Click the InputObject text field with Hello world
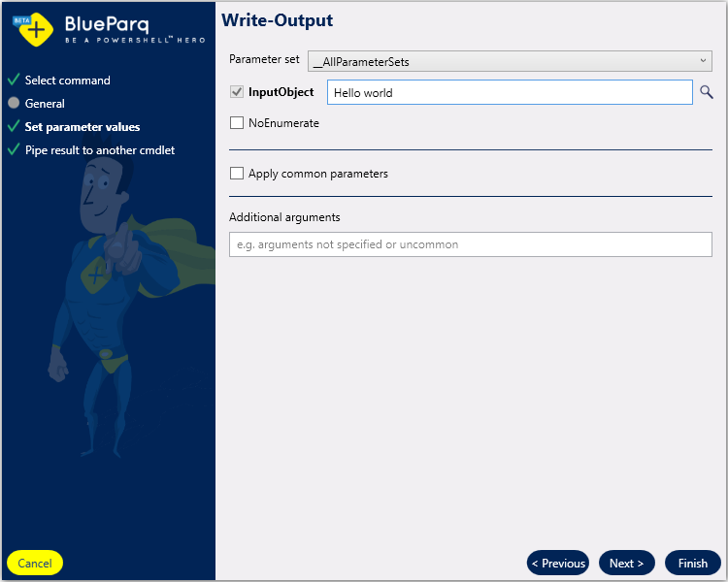The width and height of the screenshot is (728, 582). (509, 93)
